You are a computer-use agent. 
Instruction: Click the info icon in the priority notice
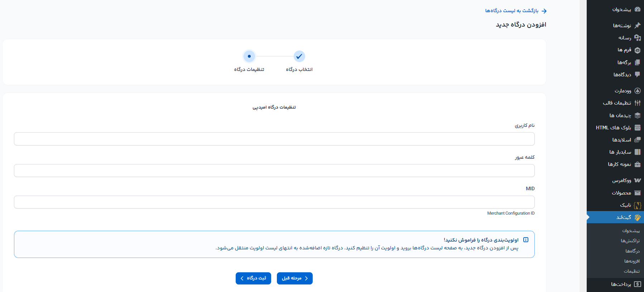[525, 240]
